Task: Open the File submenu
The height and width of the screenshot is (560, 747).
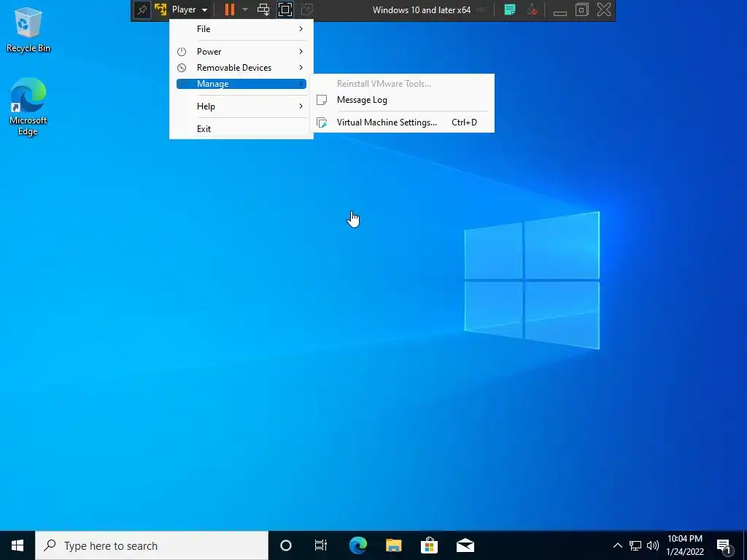Action: [x=241, y=29]
